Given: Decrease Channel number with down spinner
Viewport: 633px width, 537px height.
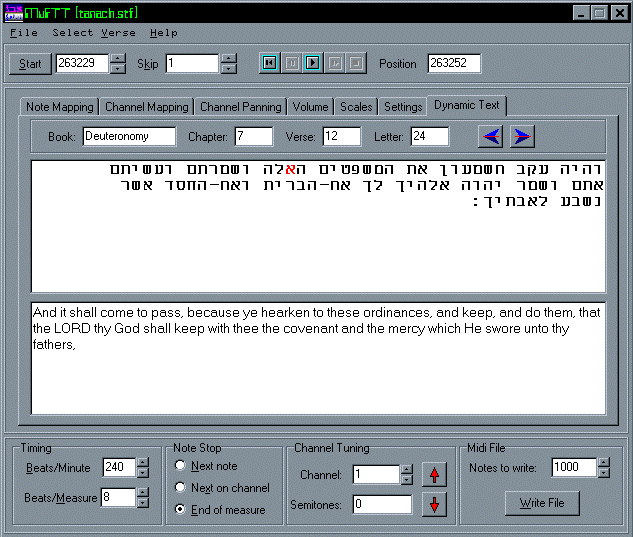Looking at the screenshot, I should [x=407, y=480].
